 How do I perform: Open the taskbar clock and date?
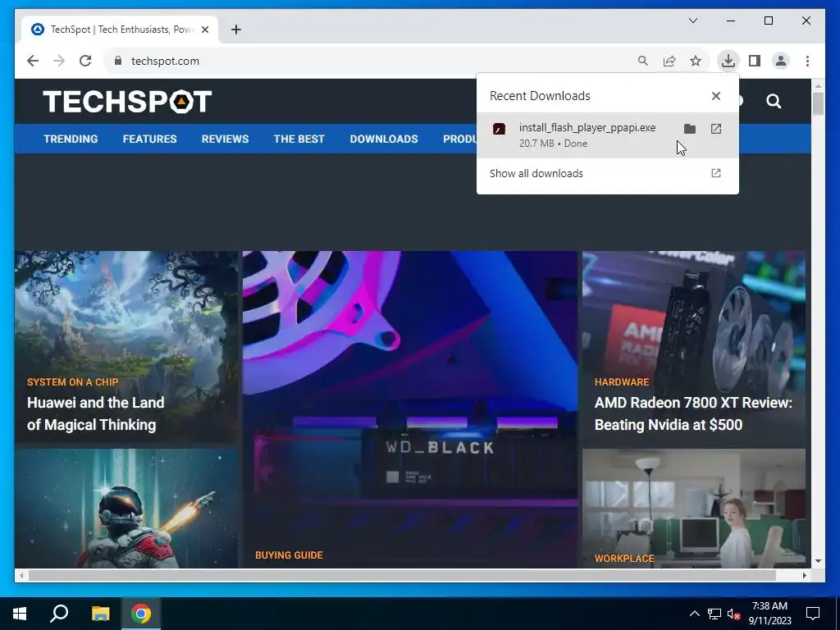coord(769,614)
